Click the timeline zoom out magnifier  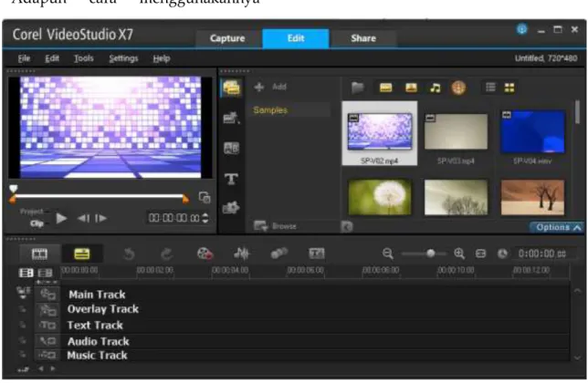click(x=388, y=254)
